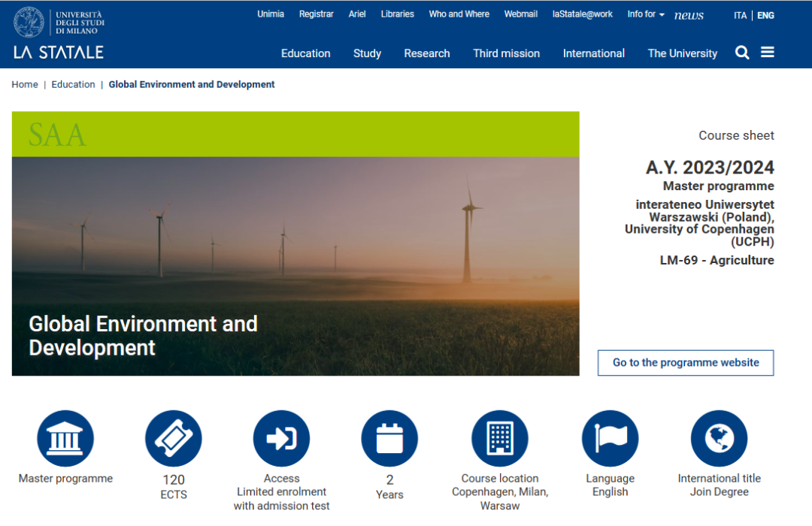
Task: Click the Global Environment and Development banner title
Action: pyautogui.click(x=143, y=335)
